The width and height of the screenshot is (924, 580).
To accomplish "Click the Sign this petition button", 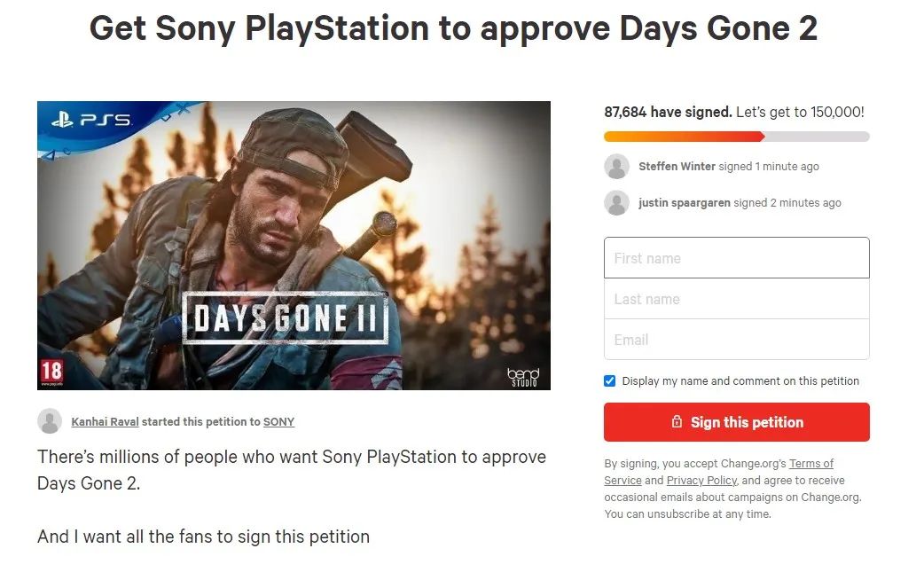I will (x=736, y=422).
